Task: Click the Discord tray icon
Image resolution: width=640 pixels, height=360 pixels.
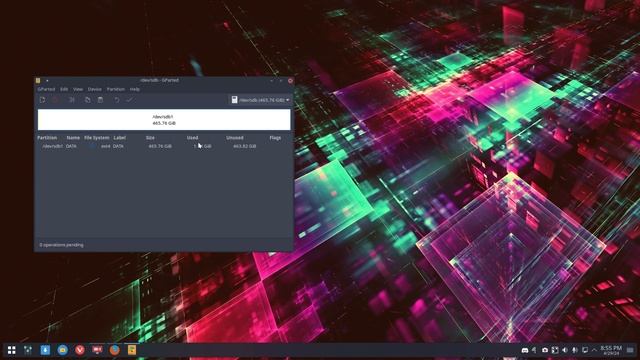Action: 525,350
